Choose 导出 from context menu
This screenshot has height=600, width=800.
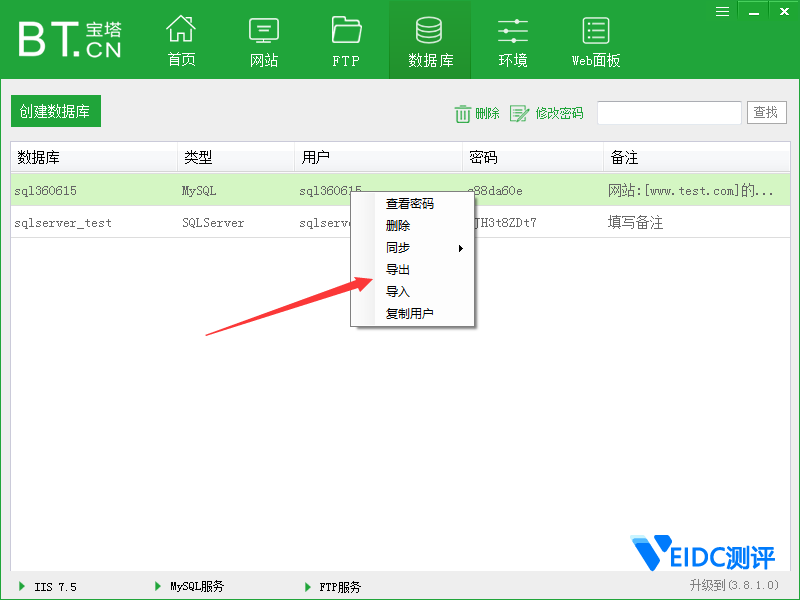[x=398, y=270]
